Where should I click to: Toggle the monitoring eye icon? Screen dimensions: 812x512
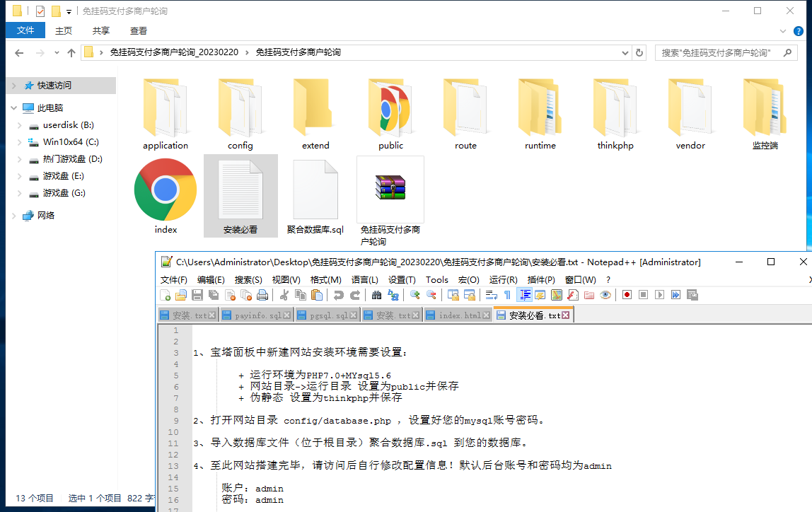tap(605, 295)
